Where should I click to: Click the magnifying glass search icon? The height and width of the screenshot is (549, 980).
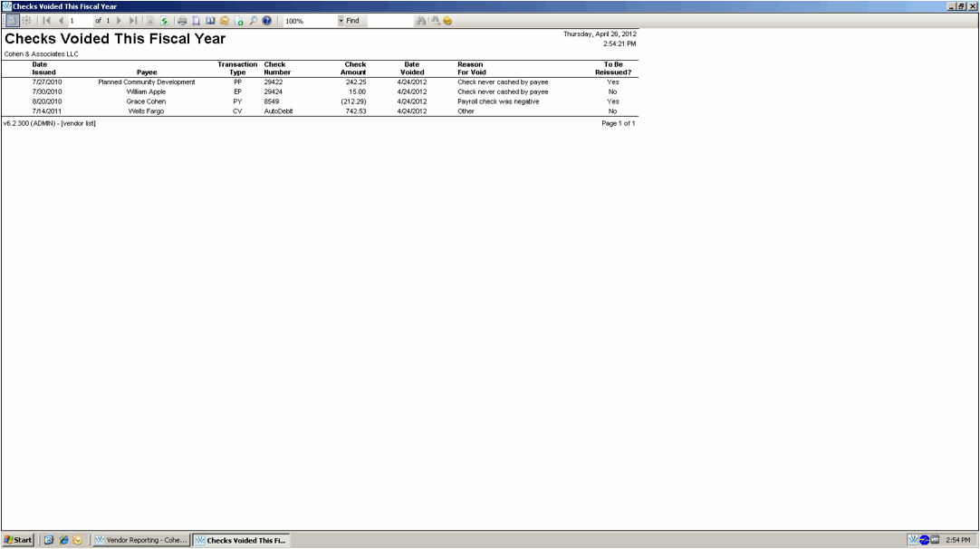pyautogui.click(x=253, y=21)
